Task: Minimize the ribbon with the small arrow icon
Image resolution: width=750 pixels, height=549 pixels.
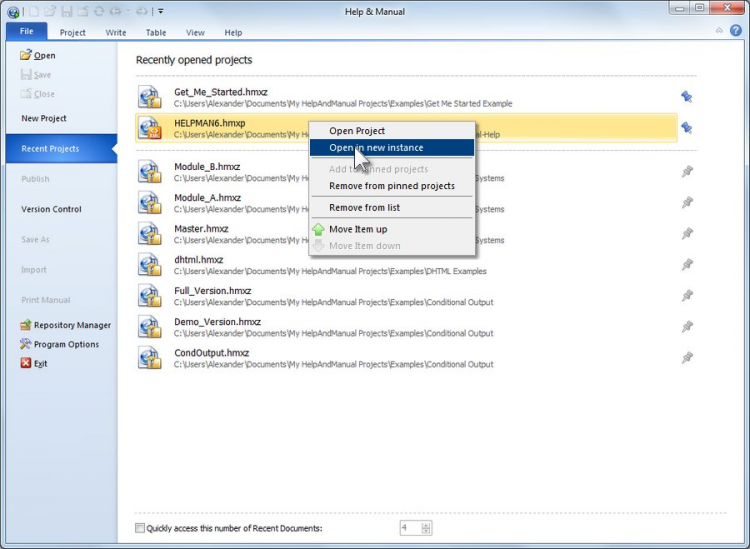Action: (x=719, y=31)
